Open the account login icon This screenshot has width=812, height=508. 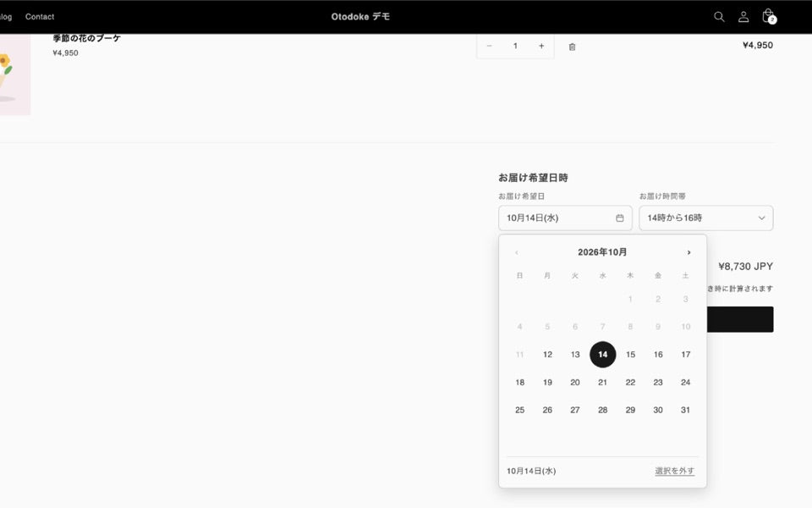[743, 17]
